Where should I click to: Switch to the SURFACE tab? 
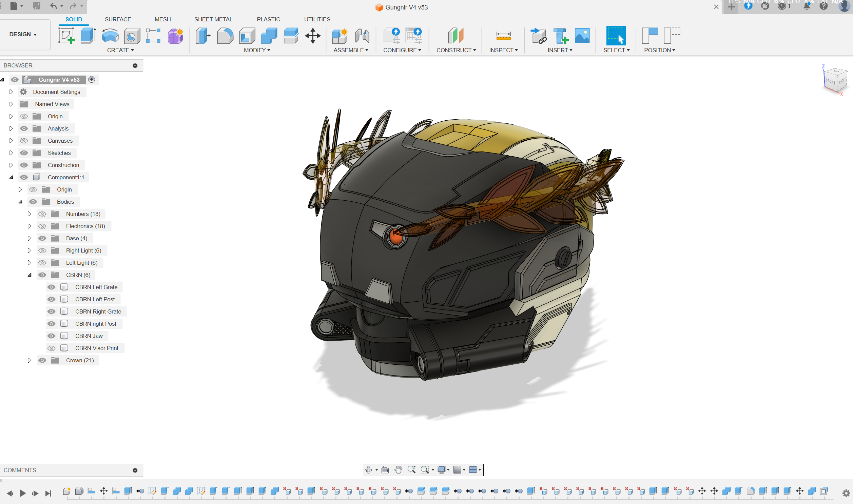click(x=118, y=19)
